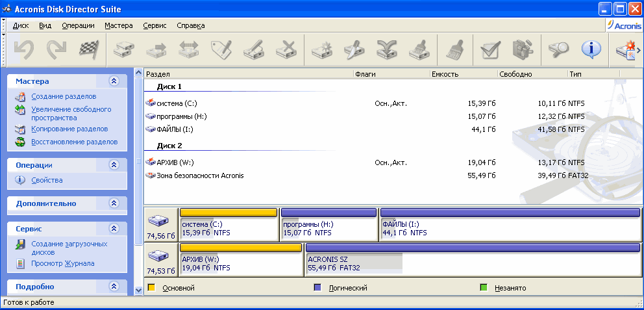Image resolution: width=644 pixels, height=310 pixels.
Task: Open Увеличение свободного пространства link
Action: tap(71, 114)
